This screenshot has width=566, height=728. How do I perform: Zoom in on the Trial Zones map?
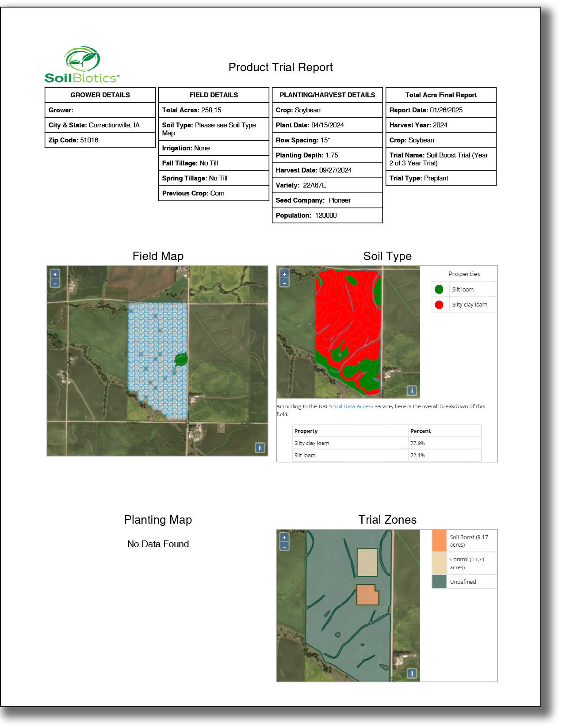pos(284,537)
